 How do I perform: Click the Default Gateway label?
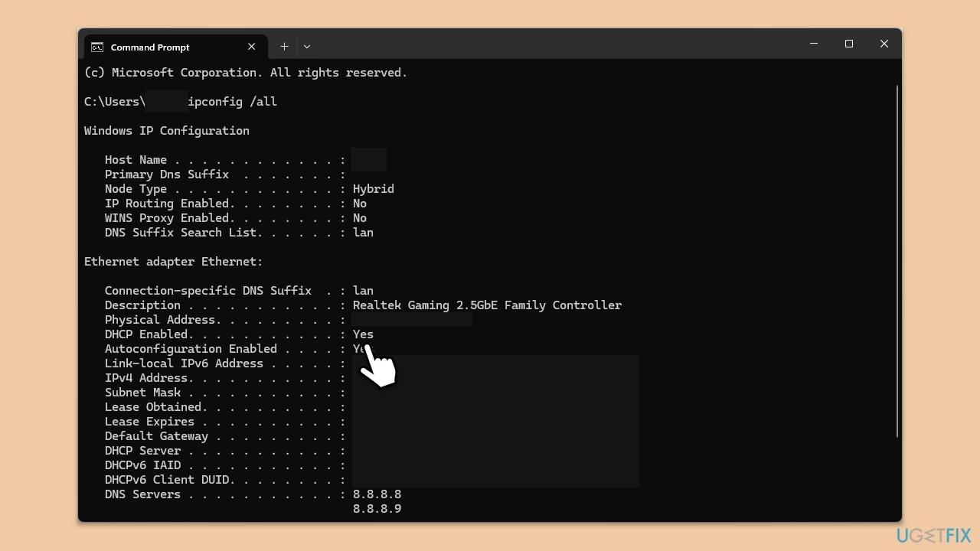tap(156, 436)
